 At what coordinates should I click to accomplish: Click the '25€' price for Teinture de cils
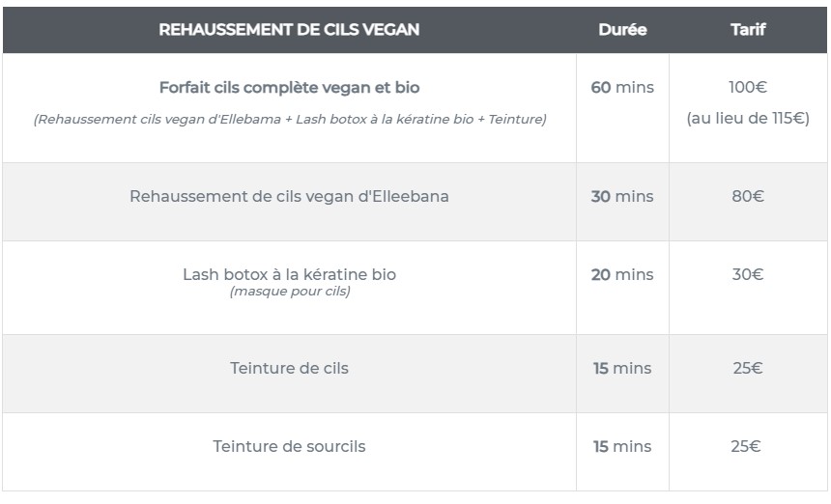[747, 369]
